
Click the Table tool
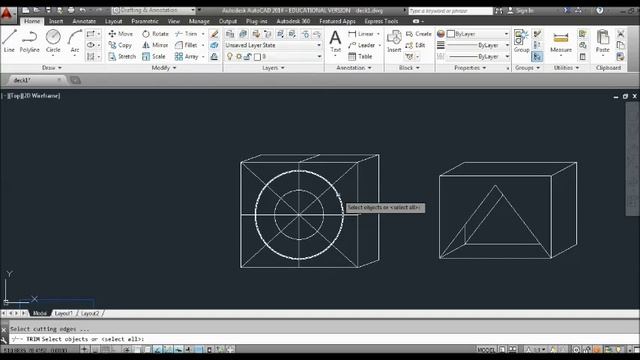(x=360, y=56)
